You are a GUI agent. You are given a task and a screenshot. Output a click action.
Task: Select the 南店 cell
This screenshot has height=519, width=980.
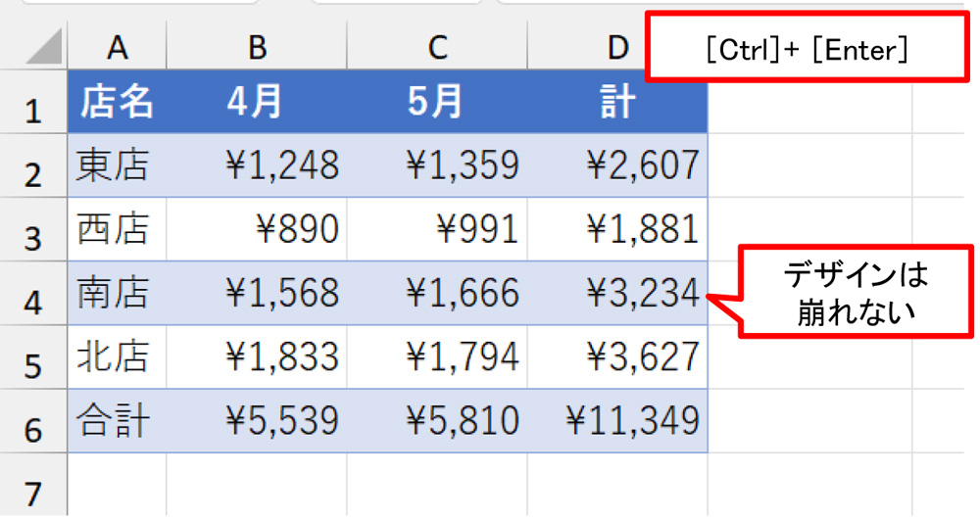[x=117, y=293]
